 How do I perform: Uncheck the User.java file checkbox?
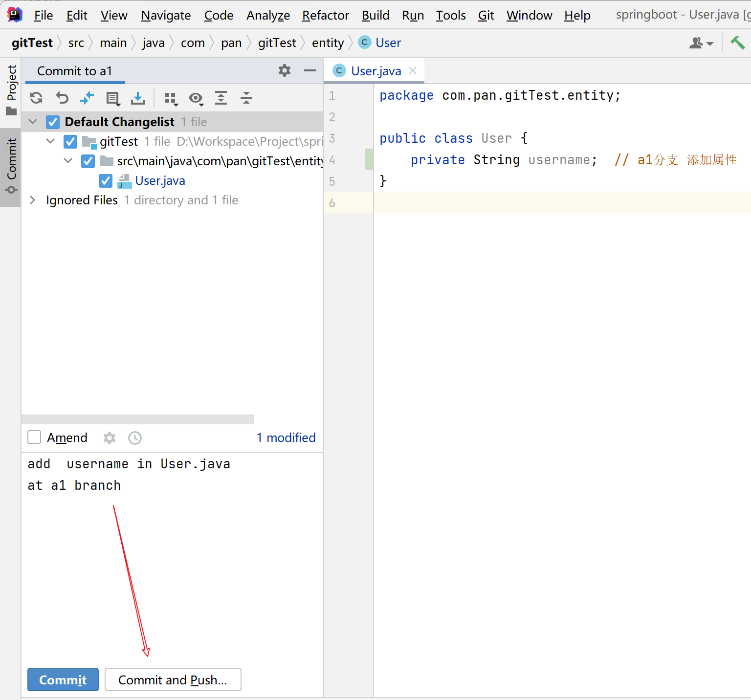click(106, 181)
